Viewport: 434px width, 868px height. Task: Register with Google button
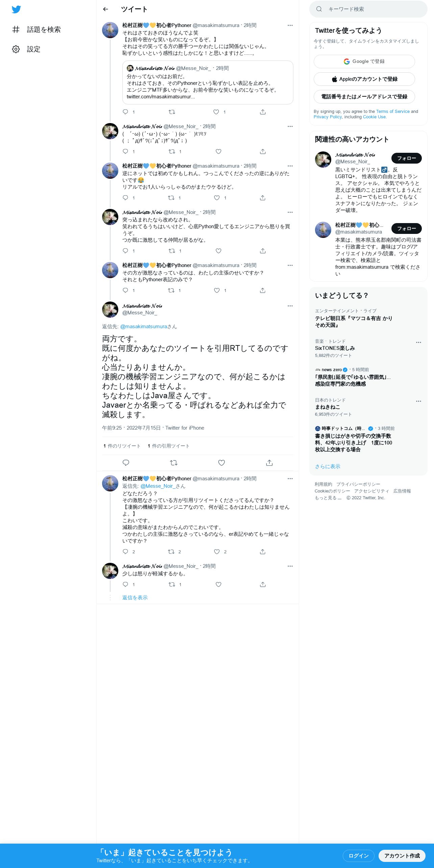(x=364, y=62)
